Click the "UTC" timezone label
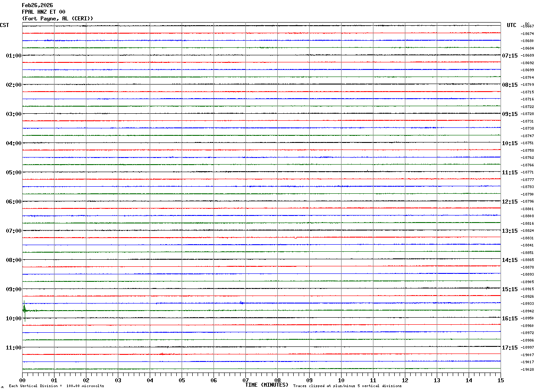 coord(512,25)
